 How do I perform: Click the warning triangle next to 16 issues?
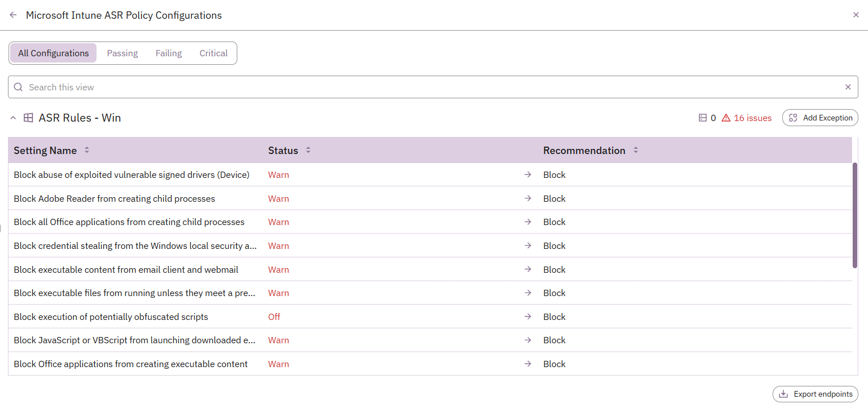pos(727,118)
